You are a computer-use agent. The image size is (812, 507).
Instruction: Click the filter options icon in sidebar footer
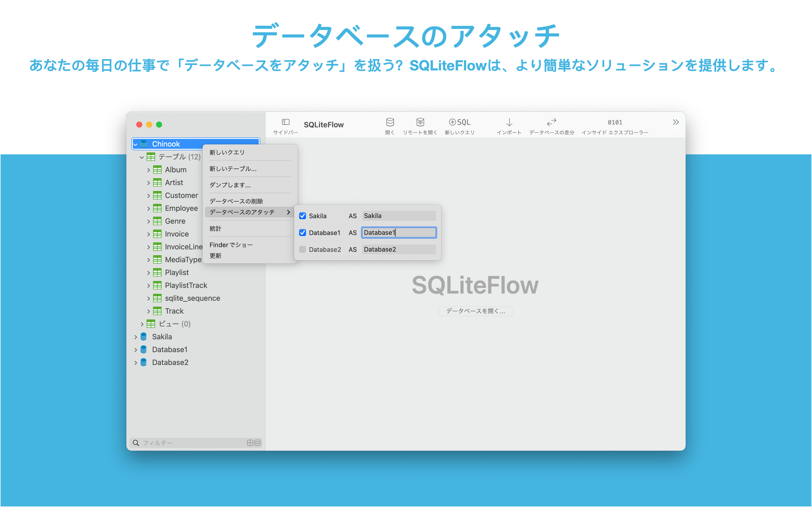click(x=250, y=442)
